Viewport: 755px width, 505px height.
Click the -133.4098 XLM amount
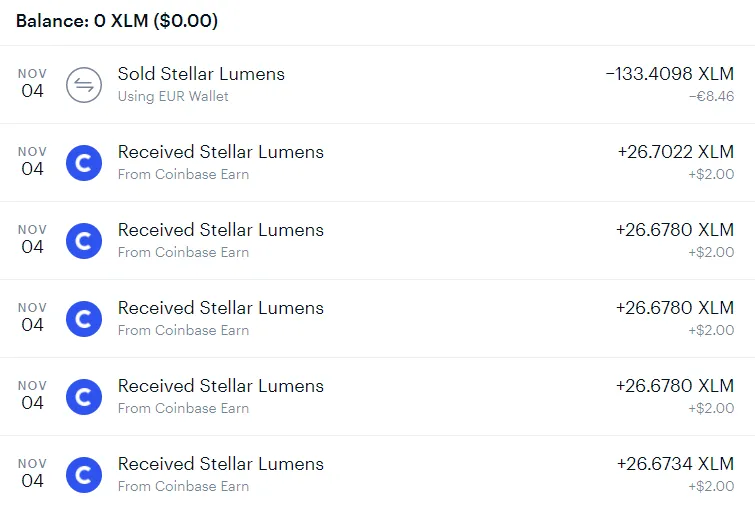[670, 74]
